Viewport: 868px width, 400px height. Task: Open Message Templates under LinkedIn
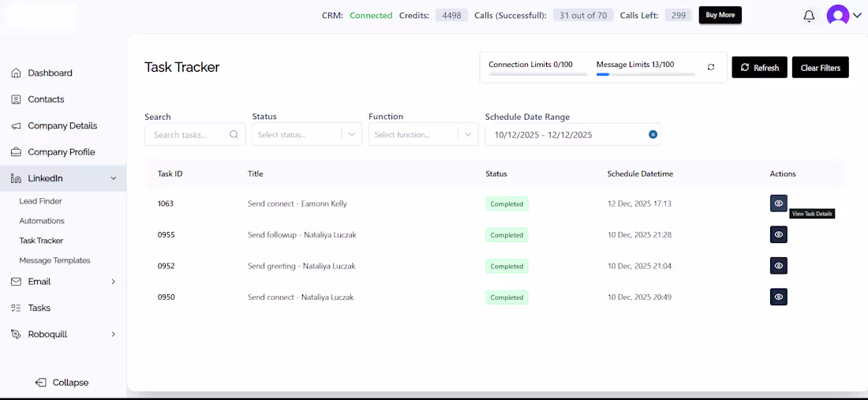click(x=54, y=260)
